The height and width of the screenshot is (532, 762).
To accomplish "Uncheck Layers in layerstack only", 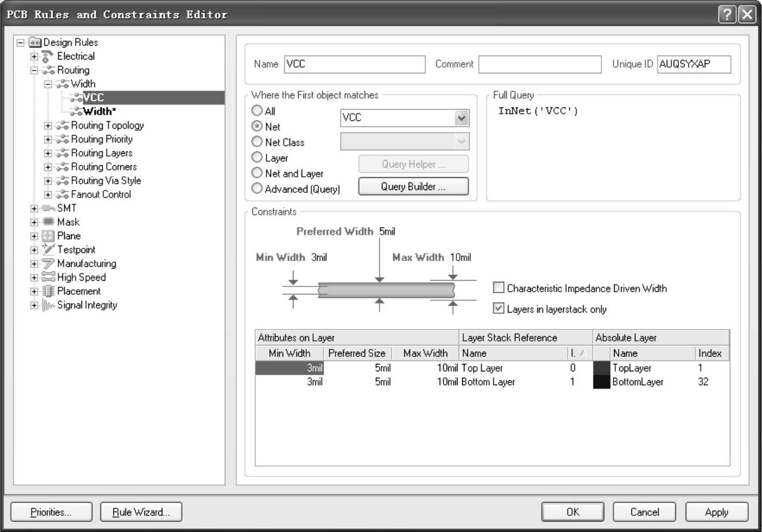I will (x=499, y=308).
